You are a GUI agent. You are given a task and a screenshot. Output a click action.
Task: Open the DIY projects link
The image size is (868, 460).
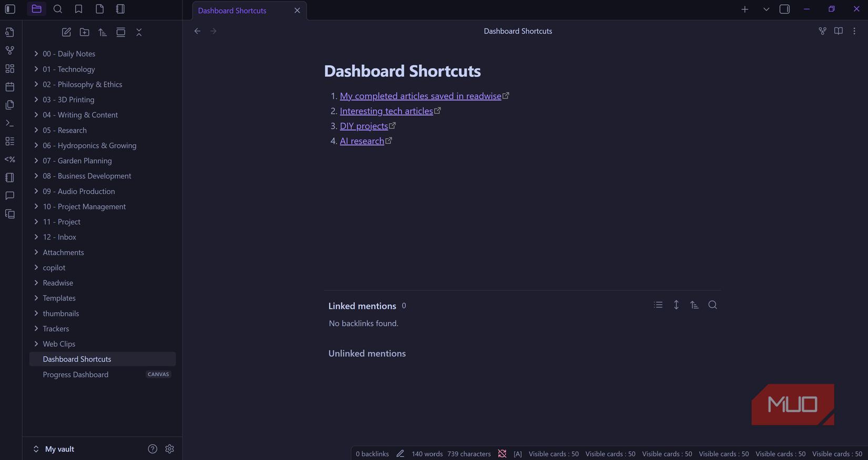click(x=364, y=126)
